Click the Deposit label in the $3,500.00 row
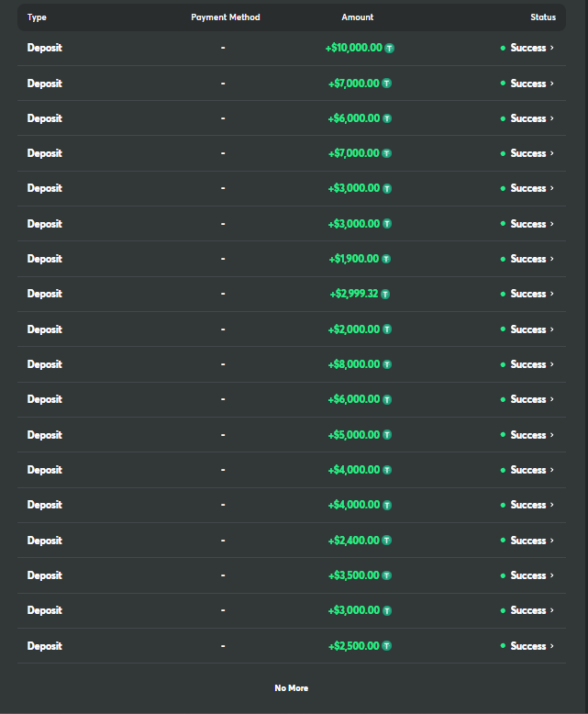This screenshot has width=588, height=714. (45, 575)
